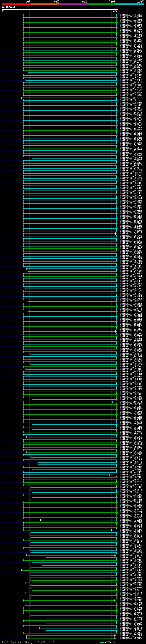This screenshot has height=644, width=146.
Task: Click the green alignment bar for UniRef100_A4RVW0
Action: pyautogui.click(x=70, y=306)
